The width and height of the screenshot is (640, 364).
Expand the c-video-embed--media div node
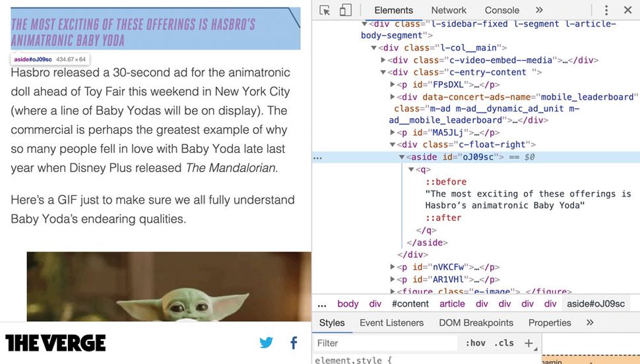click(x=383, y=61)
